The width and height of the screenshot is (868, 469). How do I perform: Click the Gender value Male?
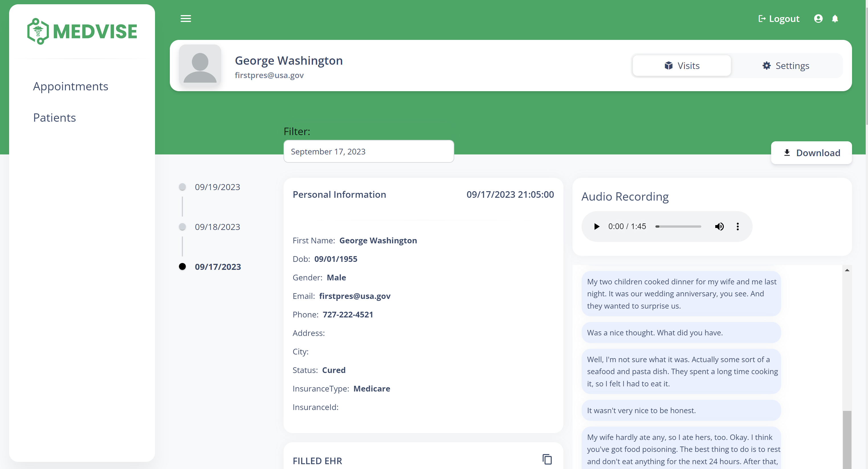pos(336,277)
